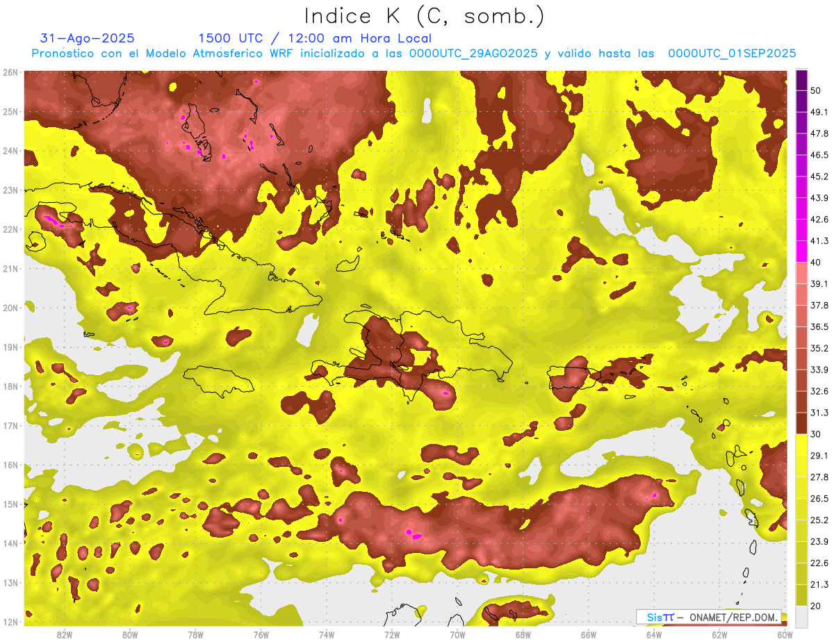Click the colorbar value "45.2"
The image size is (834, 644).
click(x=819, y=176)
